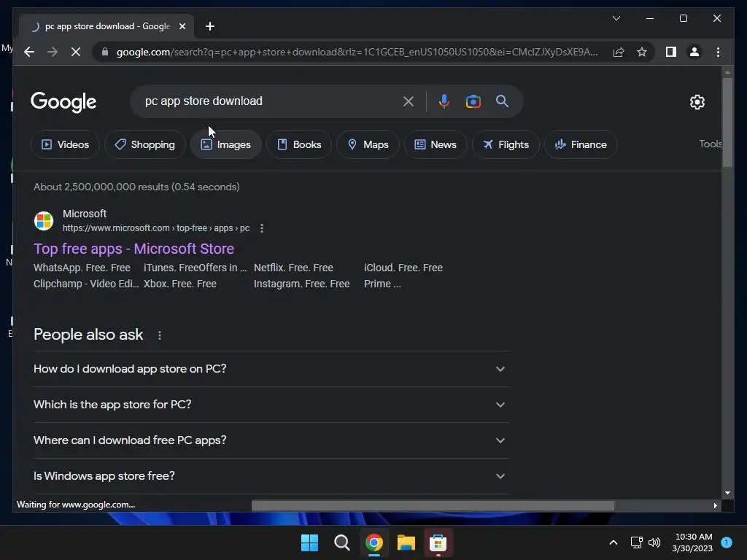Click the Instagram. Free. Free snippet text
The height and width of the screenshot is (560, 747).
(301, 284)
